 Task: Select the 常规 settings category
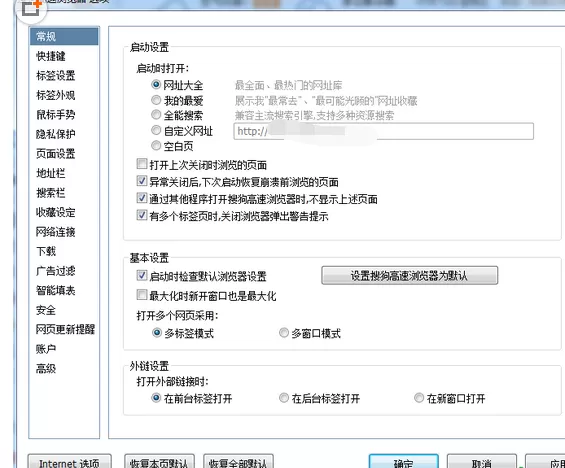pos(64,36)
